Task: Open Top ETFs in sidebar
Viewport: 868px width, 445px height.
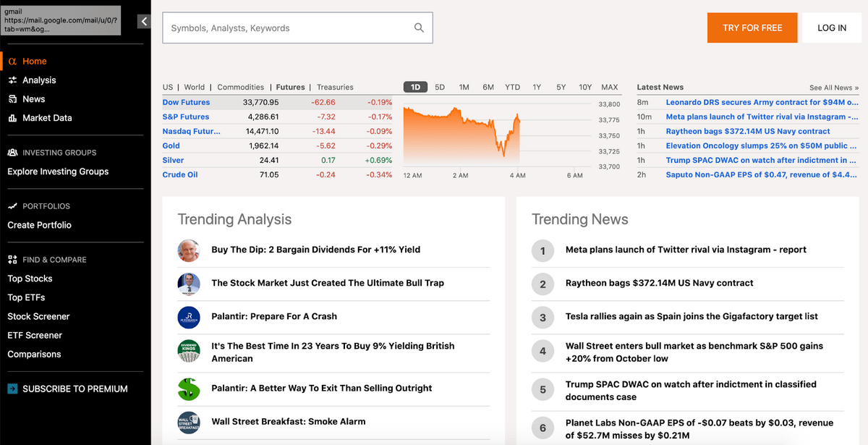Action: click(x=26, y=297)
